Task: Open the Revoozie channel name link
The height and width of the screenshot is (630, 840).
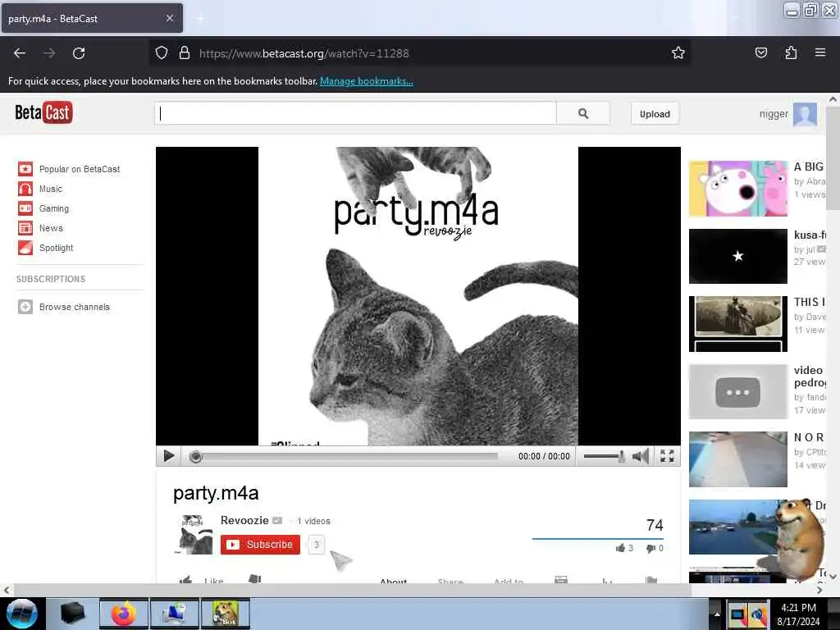Action: [x=244, y=520]
